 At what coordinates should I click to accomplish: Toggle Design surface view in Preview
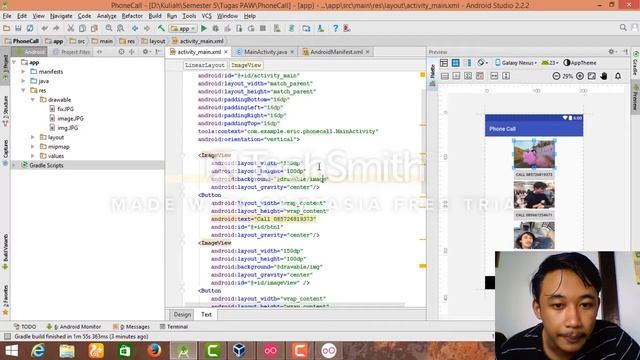444,62
